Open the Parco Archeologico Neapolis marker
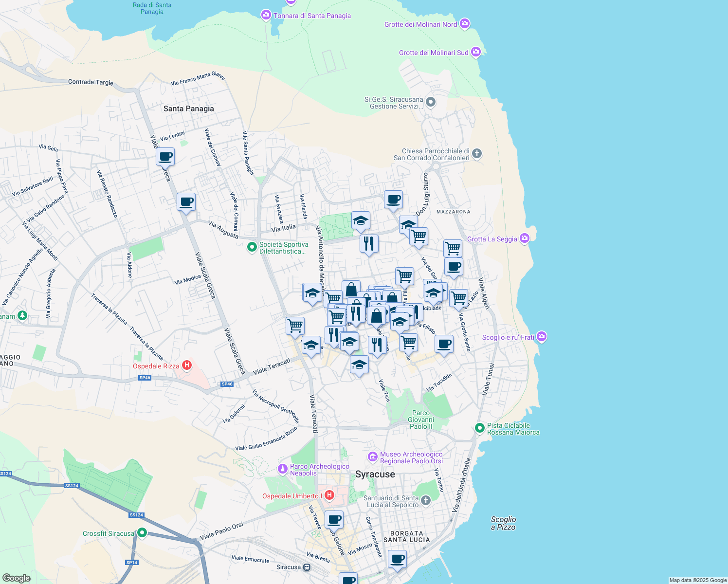728x584 pixels. [283, 469]
